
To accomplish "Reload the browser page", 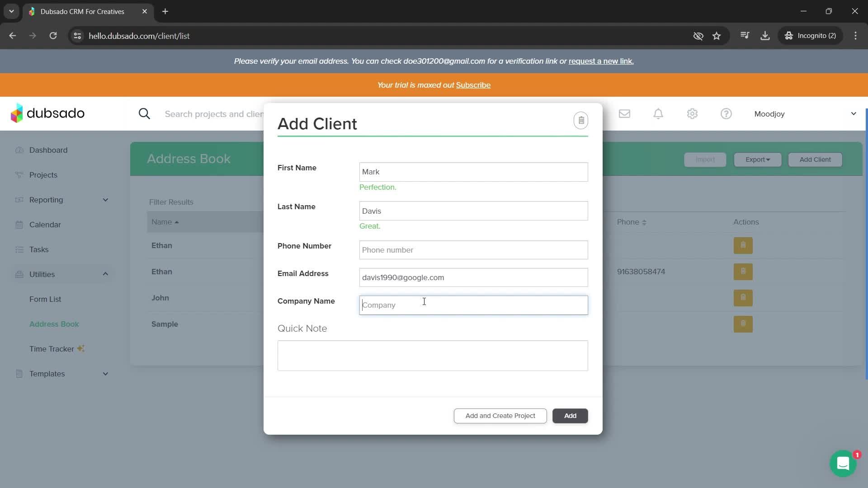I will [x=53, y=36].
